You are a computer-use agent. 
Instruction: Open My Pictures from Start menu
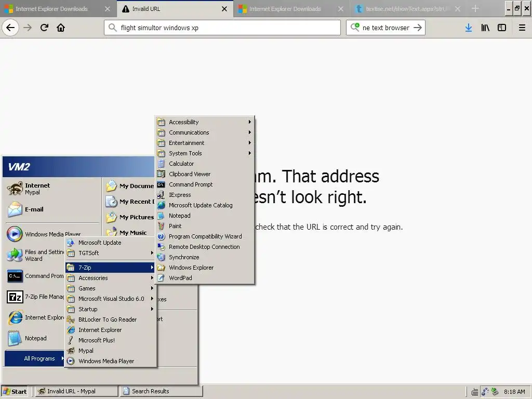[129, 217]
